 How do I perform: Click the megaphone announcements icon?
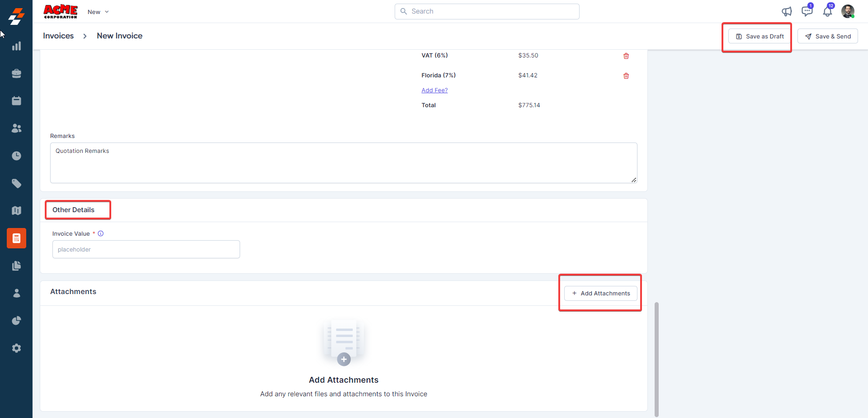[787, 11]
